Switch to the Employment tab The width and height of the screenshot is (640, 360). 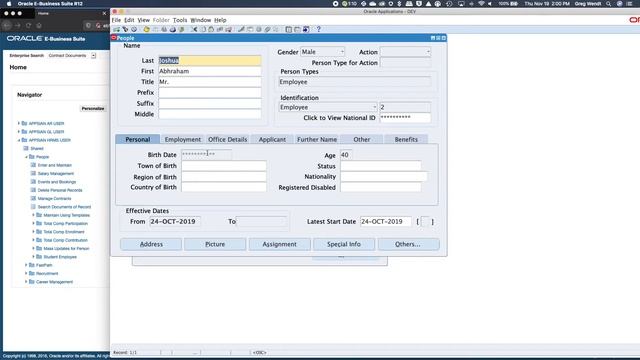click(x=183, y=139)
